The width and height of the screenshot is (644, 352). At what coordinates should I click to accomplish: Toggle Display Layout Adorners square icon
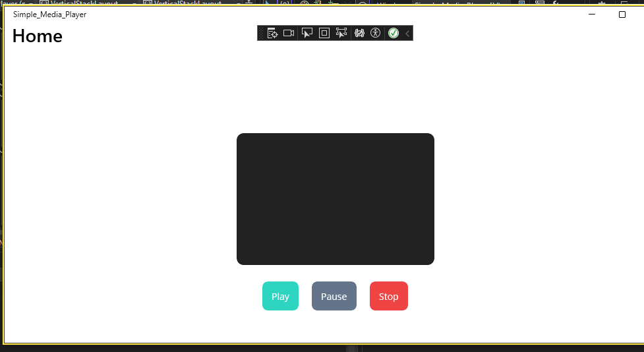[x=324, y=33]
